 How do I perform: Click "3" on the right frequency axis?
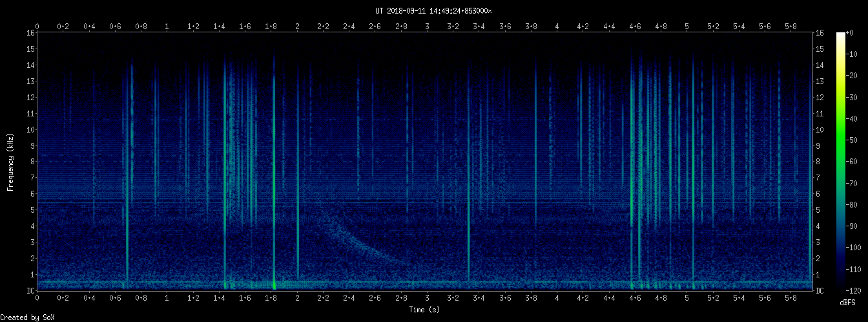(x=818, y=242)
